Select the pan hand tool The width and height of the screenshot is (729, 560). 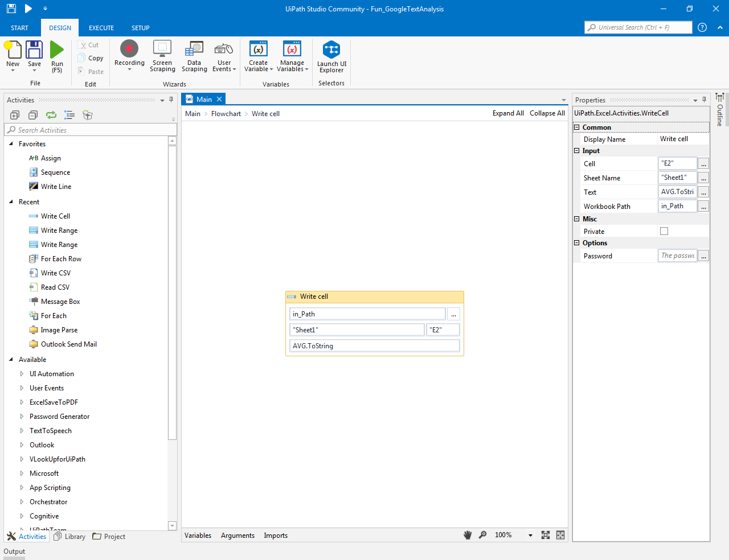click(x=468, y=535)
